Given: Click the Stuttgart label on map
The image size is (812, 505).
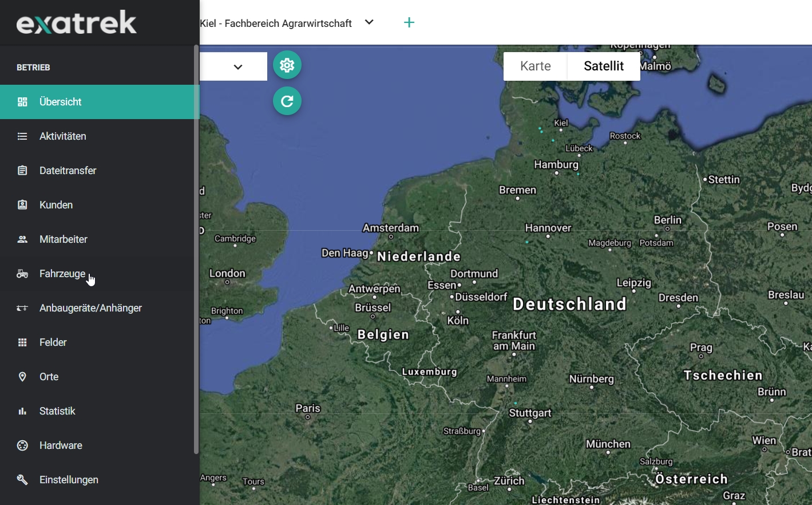Looking at the screenshot, I should (x=530, y=413).
